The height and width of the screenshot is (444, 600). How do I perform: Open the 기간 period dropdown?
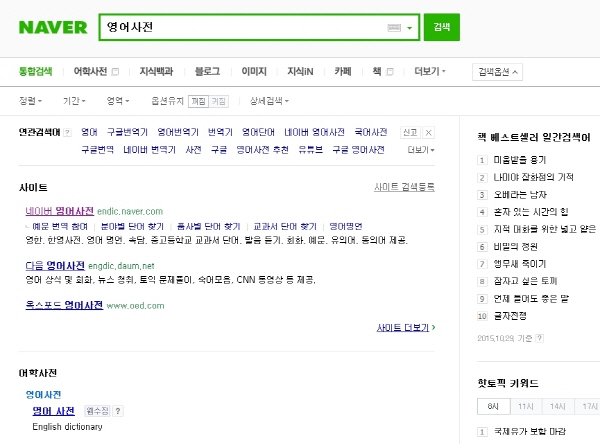pyautogui.click(x=74, y=101)
